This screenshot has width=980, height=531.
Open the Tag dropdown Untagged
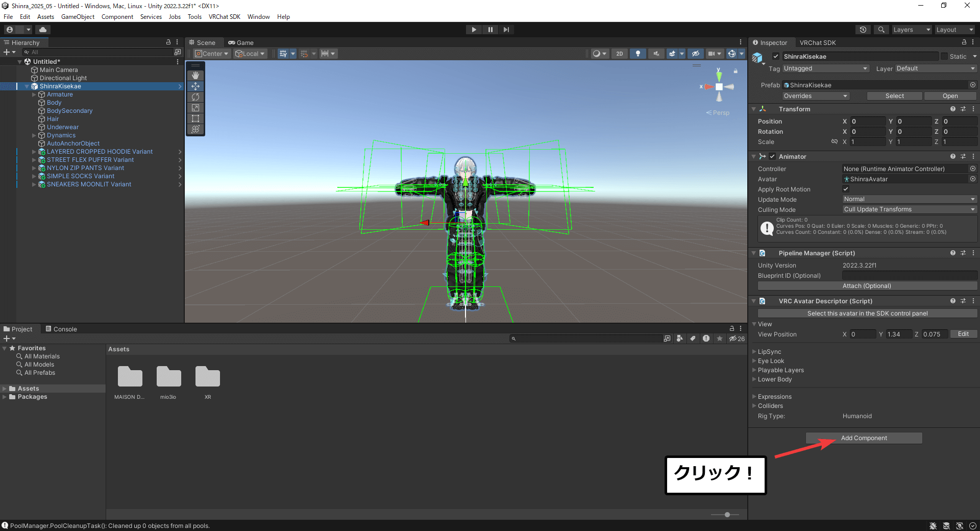[x=825, y=68]
